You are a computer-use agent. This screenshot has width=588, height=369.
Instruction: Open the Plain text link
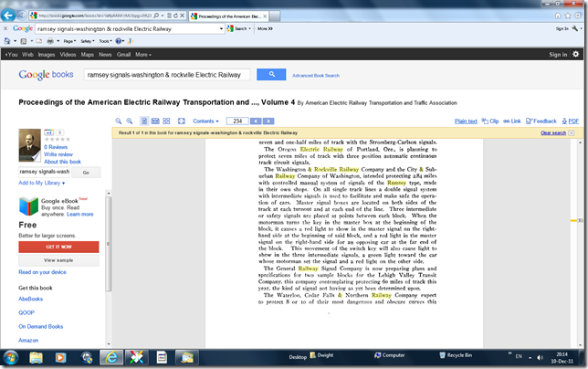click(x=466, y=121)
